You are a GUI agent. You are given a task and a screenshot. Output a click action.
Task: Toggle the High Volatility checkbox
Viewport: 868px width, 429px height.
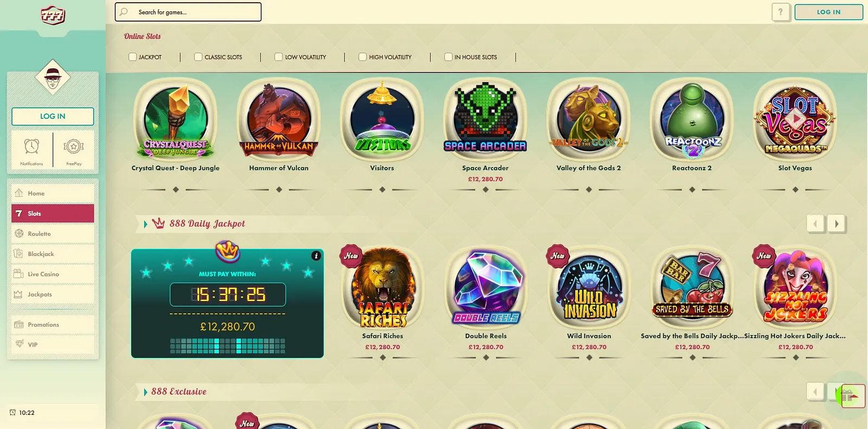click(362, 56)
